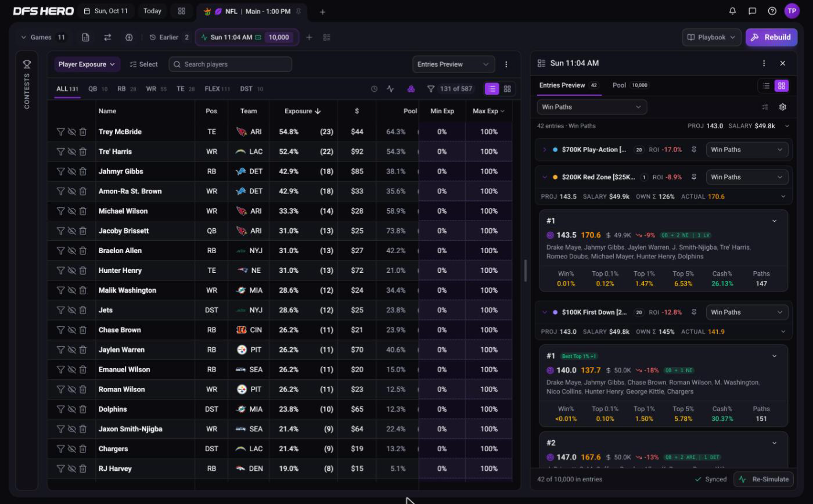Open the NFL Main - 1:00 PM tab
Image resolution: width=813 pixels, height=504 pixels.
251,12
